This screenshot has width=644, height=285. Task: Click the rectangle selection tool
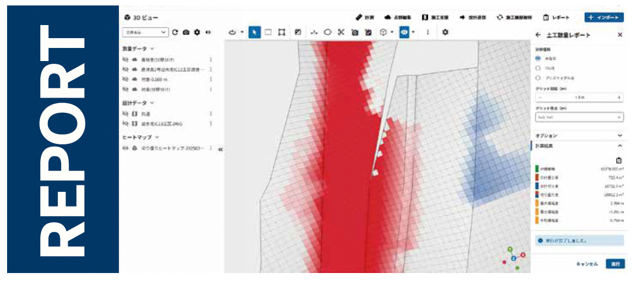tap(268, 32)
